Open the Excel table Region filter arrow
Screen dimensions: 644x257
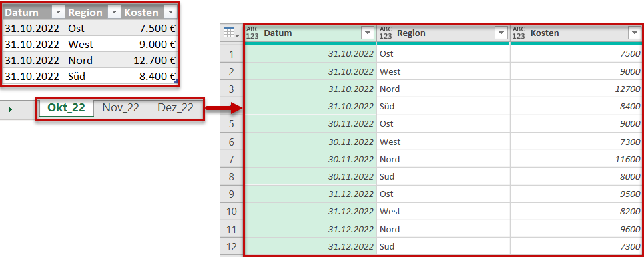tap(114, 13)
